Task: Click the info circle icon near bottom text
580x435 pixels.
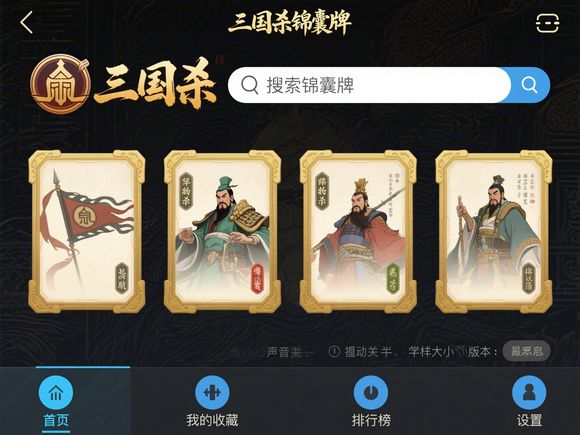Action: point(334,351)
